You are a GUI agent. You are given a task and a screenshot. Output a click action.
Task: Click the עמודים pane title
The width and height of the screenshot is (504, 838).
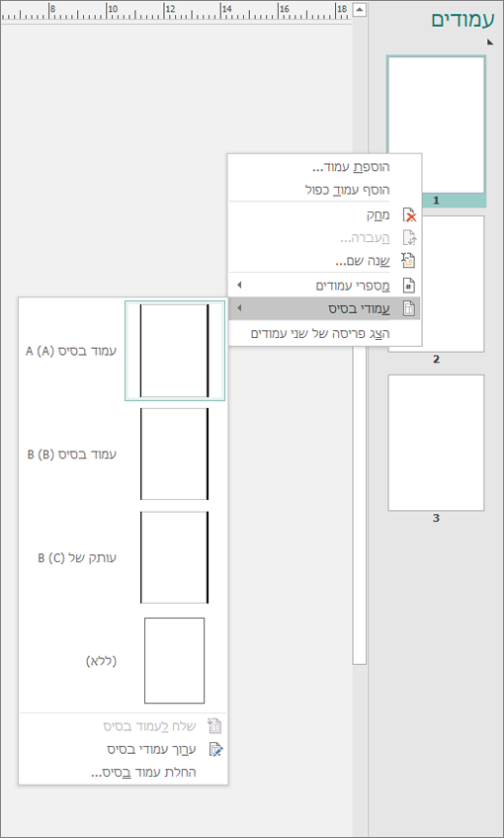pyautogui.click(x=462, y=21)
